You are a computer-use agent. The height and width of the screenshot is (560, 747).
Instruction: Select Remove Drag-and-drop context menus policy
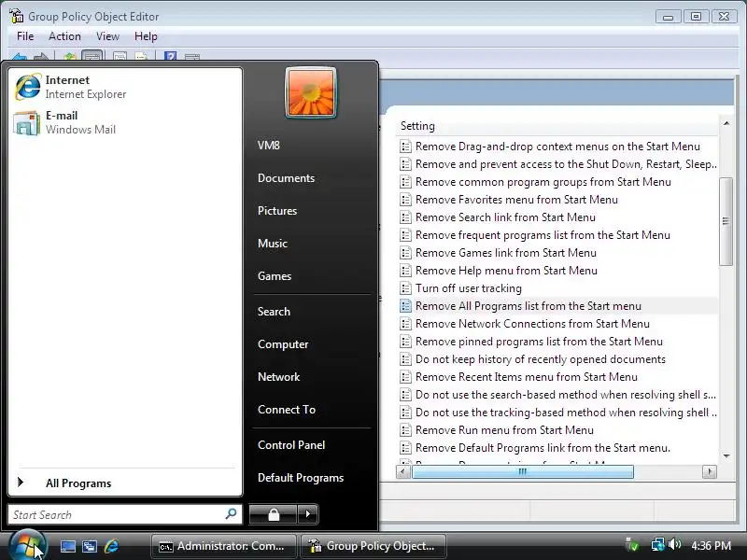(557, 147)
